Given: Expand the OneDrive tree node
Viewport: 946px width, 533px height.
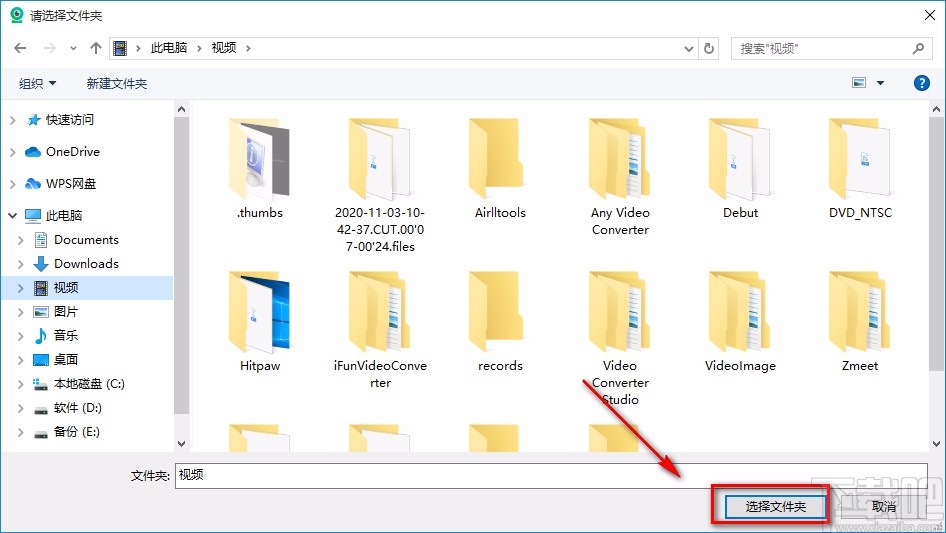Looking at the screenshot, I should (x=13, y=152).
